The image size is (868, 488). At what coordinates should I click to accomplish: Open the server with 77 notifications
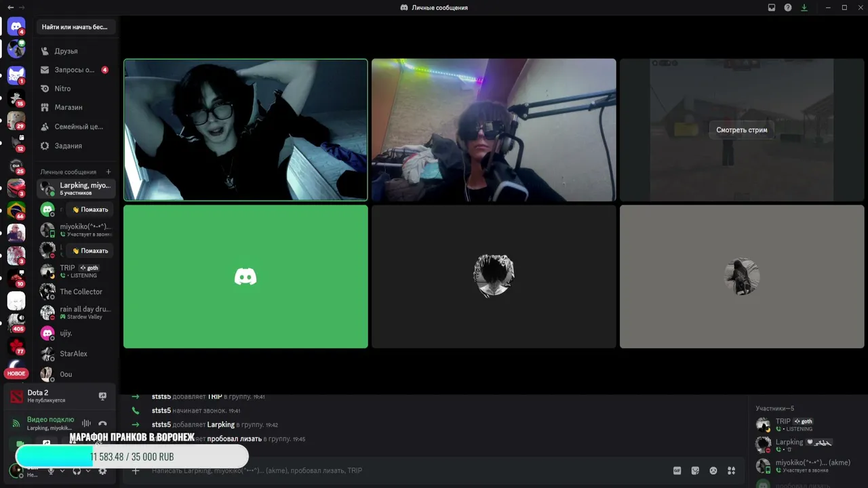16,346
